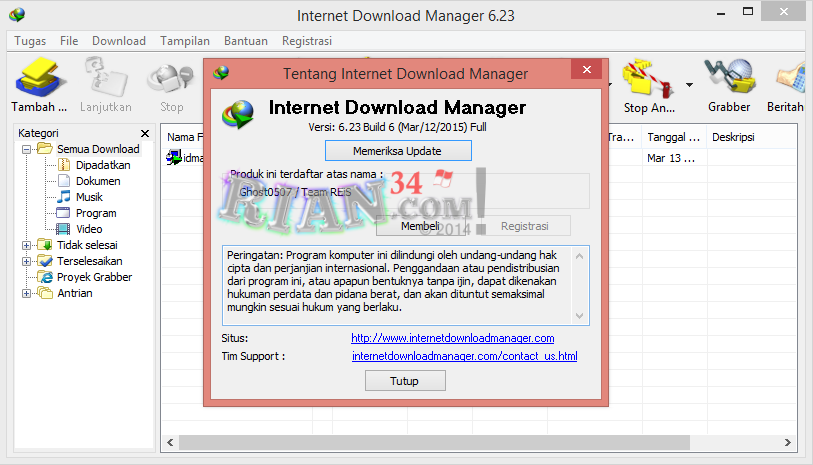
Task: Select the Proyek Grabber tree label
Action: click(x=94, y=277)
